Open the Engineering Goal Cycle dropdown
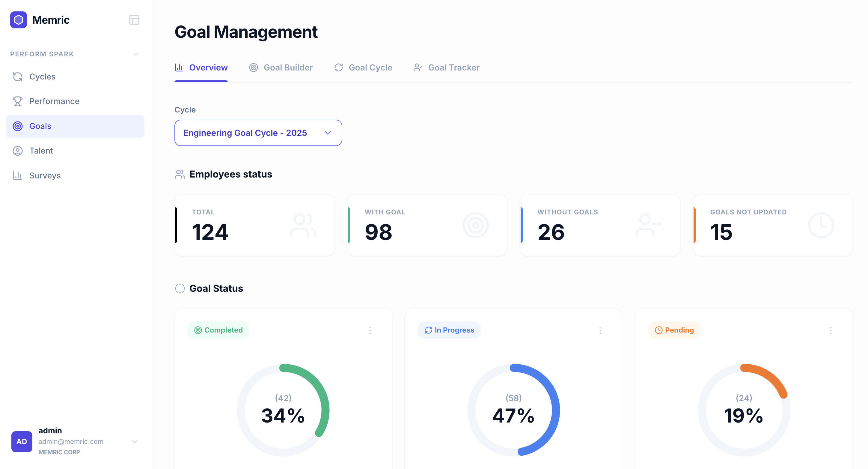 (258, 133)
